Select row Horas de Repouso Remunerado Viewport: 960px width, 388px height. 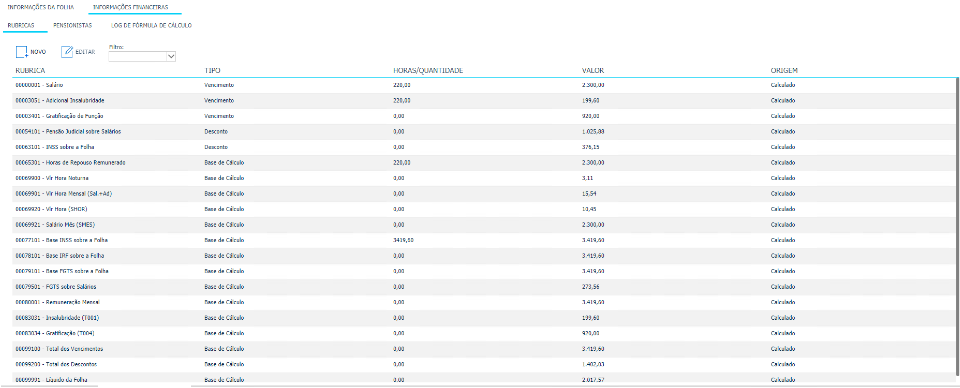click(x=484, y=162)
